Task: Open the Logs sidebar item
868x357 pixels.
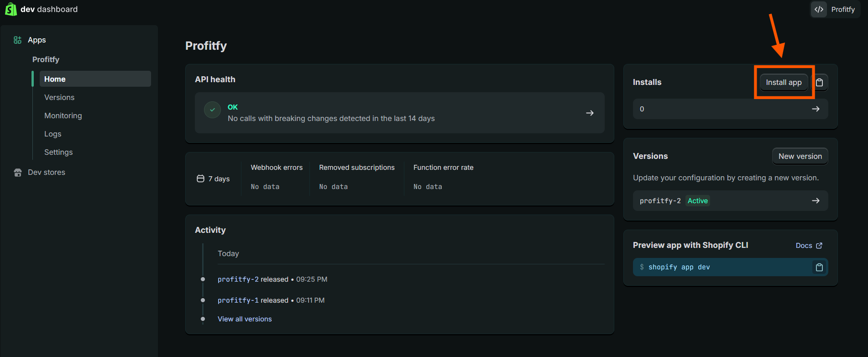Action: click(53, 134)
